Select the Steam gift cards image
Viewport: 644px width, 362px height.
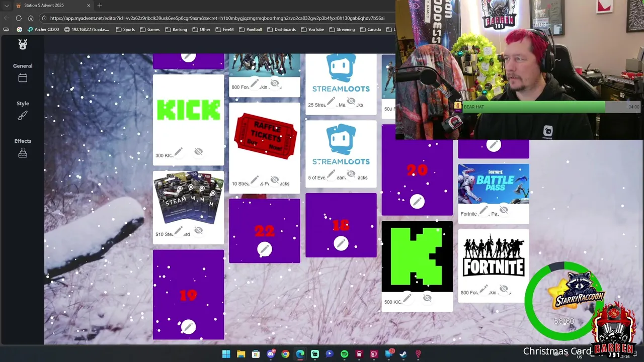(x=188, y=197)
